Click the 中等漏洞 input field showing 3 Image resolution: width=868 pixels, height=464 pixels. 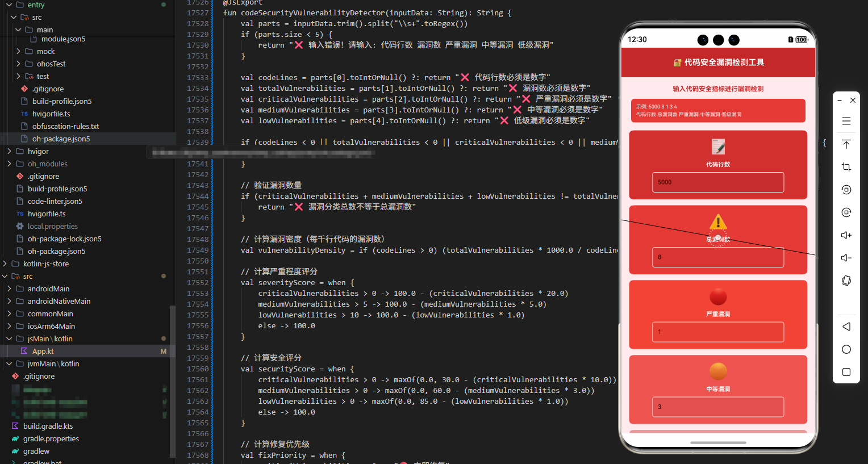coord(718,407)
